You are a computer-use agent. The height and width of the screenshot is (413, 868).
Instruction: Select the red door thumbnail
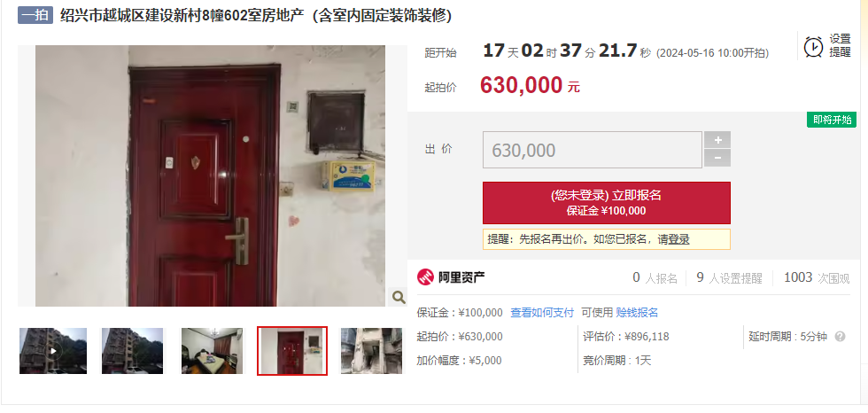(292, 350)
